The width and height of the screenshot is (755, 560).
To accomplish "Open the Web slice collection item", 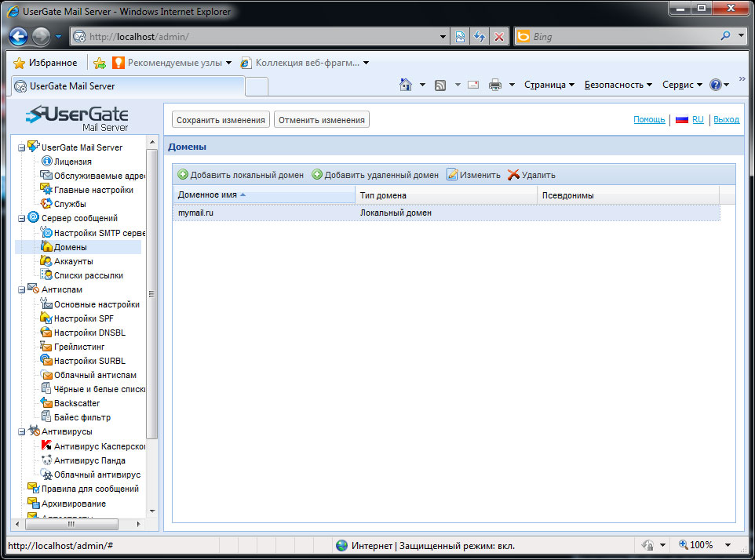I will [305, 63].
